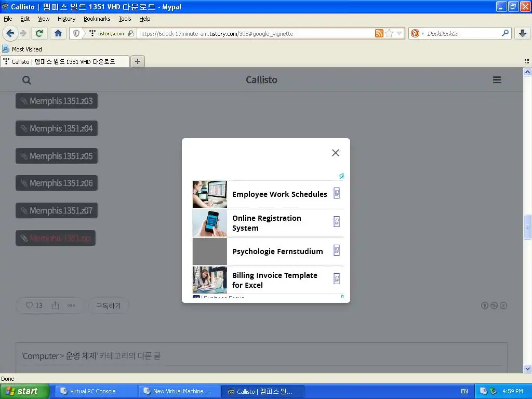Screen dimensions: 532x399
Task: Click arrow icon beside Psychologie Fernstudium
Action: coord(337,250)
